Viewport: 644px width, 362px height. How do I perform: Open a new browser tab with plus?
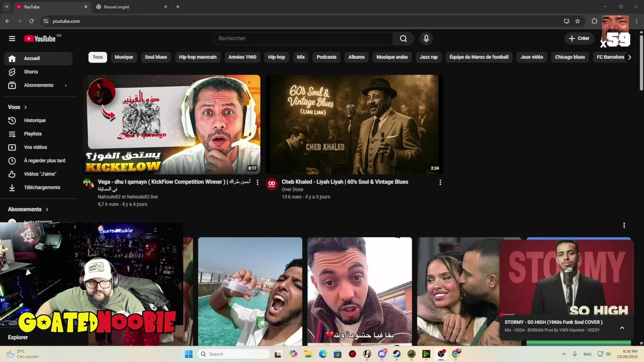coord(178,7)
